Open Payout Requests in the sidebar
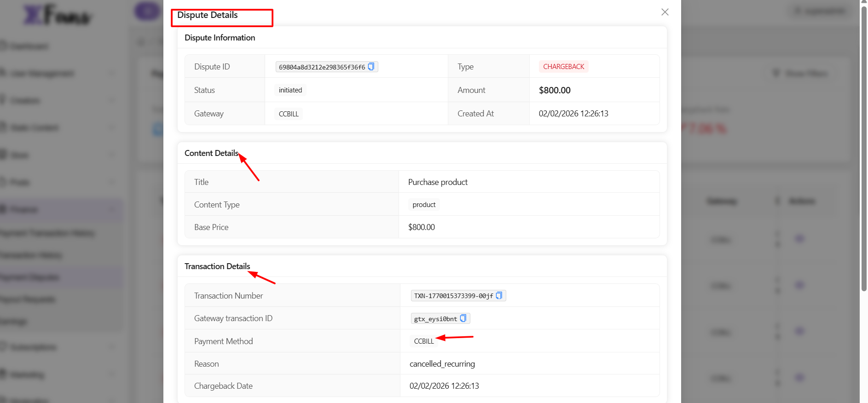This screenshot has width=868, height=403. point(29,299)
